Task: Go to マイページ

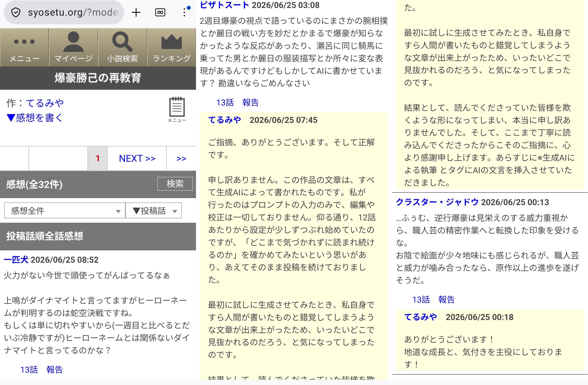Action: [73, 47]
